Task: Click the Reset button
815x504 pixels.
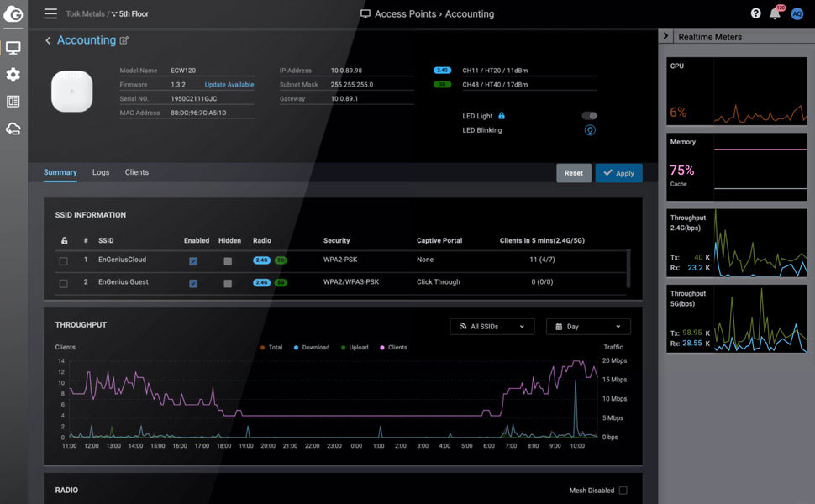Action: 574,173
